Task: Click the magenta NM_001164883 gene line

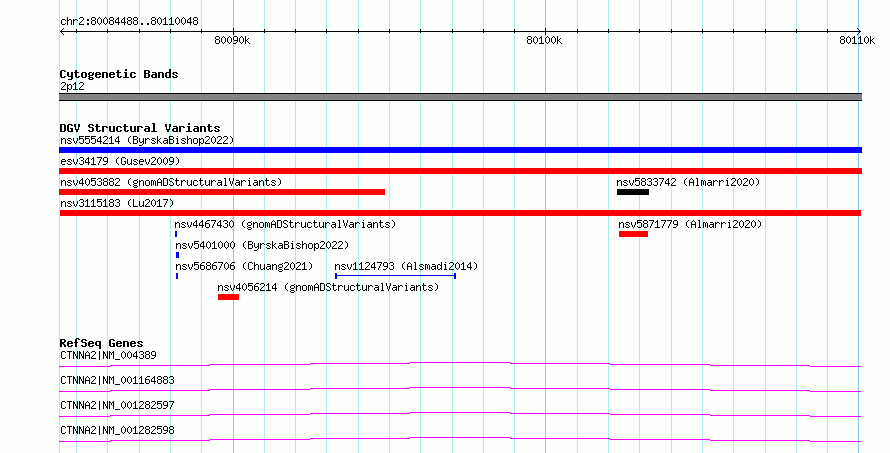Action: [460, 389]
